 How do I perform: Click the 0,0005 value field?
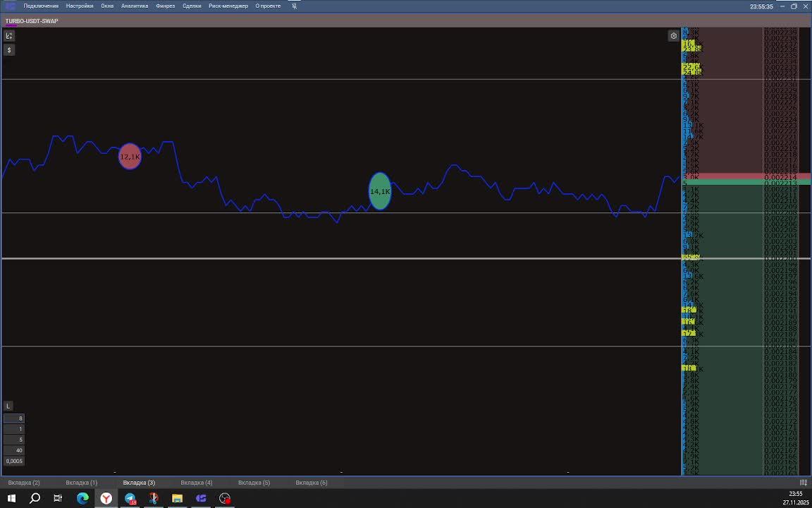(x=14, y=461)
